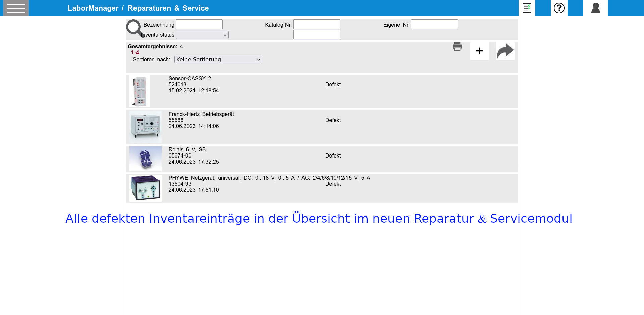
Task: Click the share arrow icon
Action: pyautogui.click(x=505, y=51)
